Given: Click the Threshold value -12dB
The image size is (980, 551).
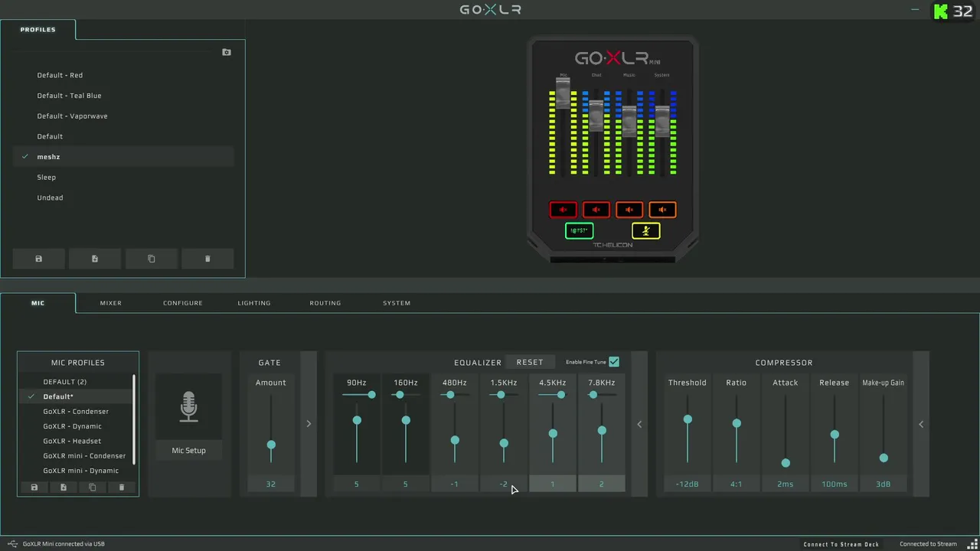Looking at the screenshot, I should coord(688,484).
